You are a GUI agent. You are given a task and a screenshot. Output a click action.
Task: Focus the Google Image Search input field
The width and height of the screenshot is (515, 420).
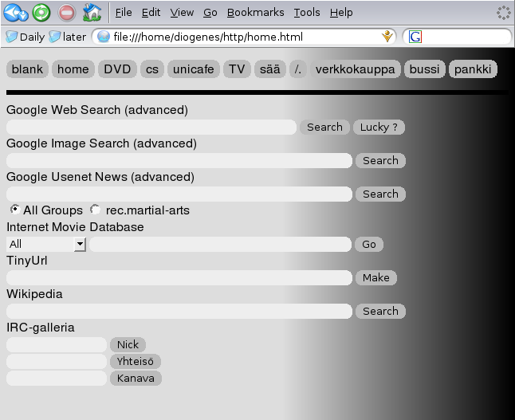pos(179,160)
